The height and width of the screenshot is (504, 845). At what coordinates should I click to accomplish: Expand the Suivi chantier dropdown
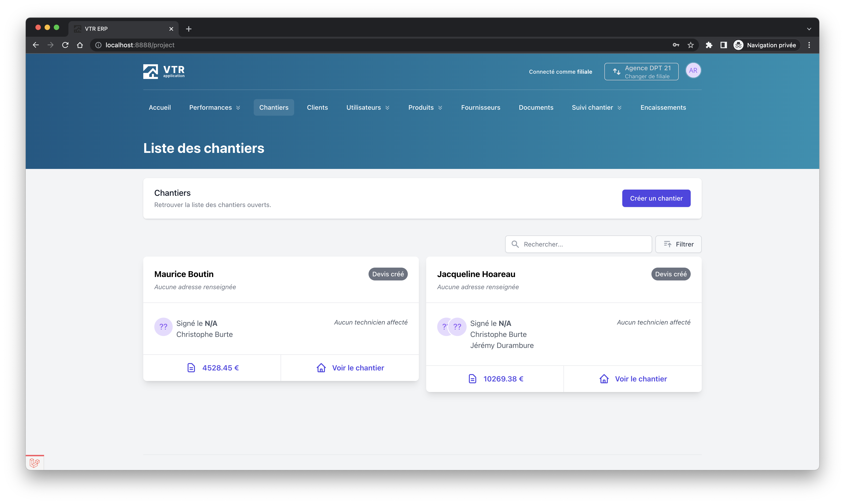(x=597, y=108)
